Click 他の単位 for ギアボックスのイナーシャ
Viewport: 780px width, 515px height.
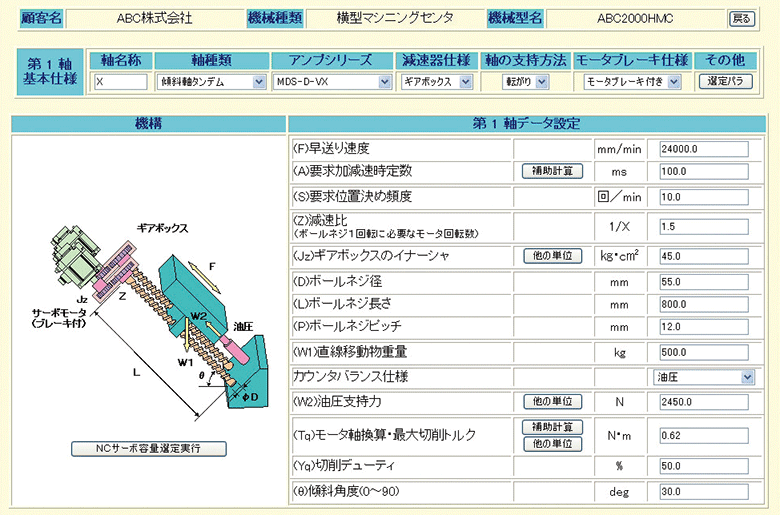[552, 256]
